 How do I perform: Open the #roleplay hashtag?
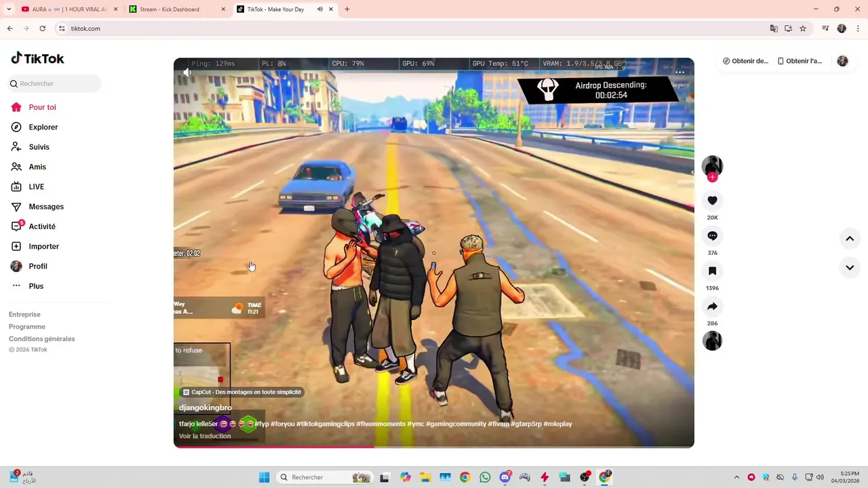(x=557, y=424)
